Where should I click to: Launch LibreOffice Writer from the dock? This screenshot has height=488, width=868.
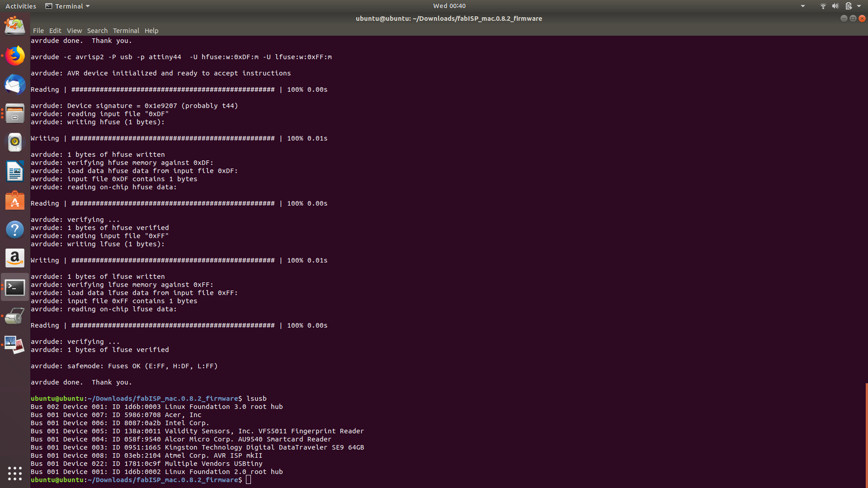(15, 171)
